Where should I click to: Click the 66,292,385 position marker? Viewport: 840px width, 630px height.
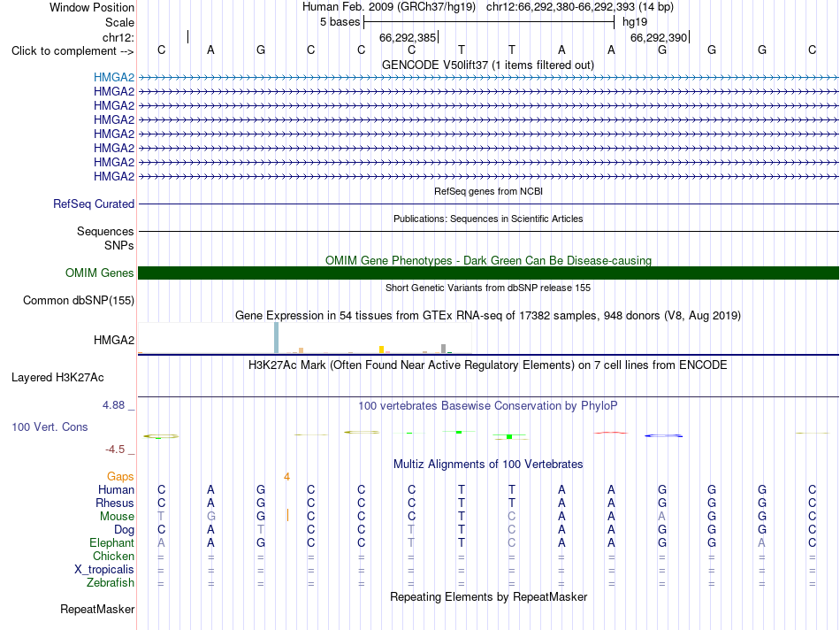coord(407,37)
